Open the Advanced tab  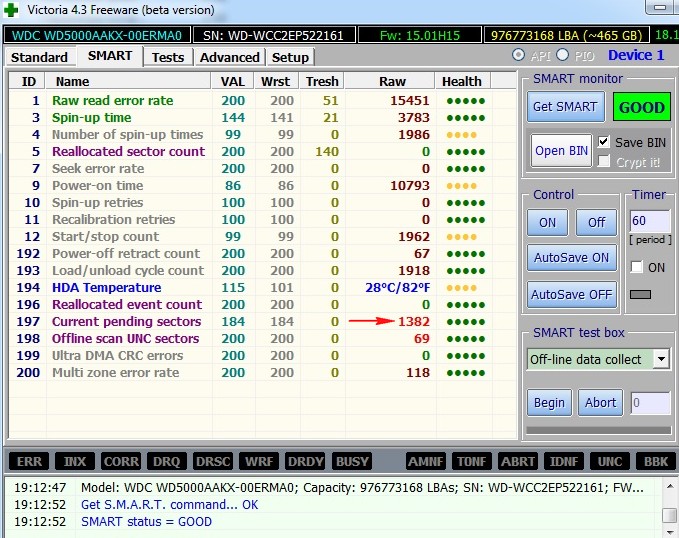pyautogui.click(x=229, y=57)
